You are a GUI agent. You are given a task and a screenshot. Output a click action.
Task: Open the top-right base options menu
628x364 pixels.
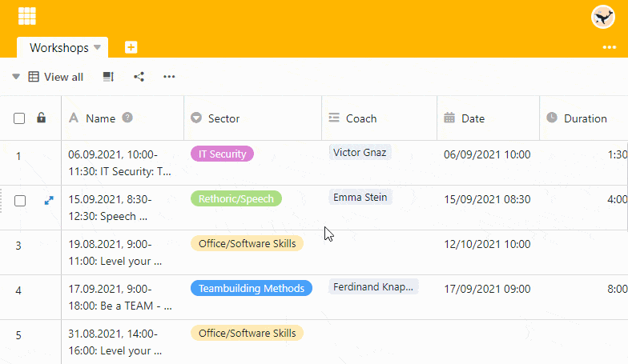click(x=609, y=48)
